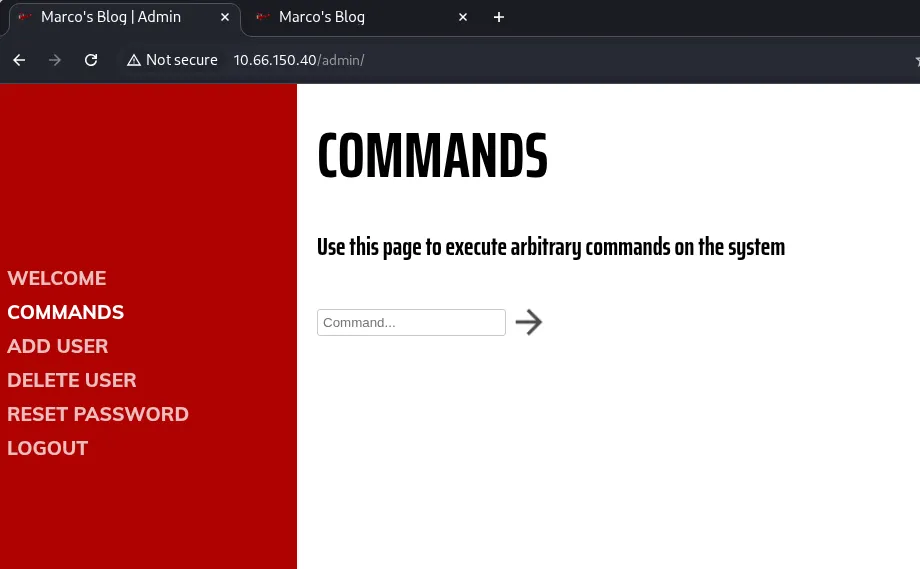Click the browser back arrow
The height and width of the screenshot is (569, 920).
click(19, 60)
